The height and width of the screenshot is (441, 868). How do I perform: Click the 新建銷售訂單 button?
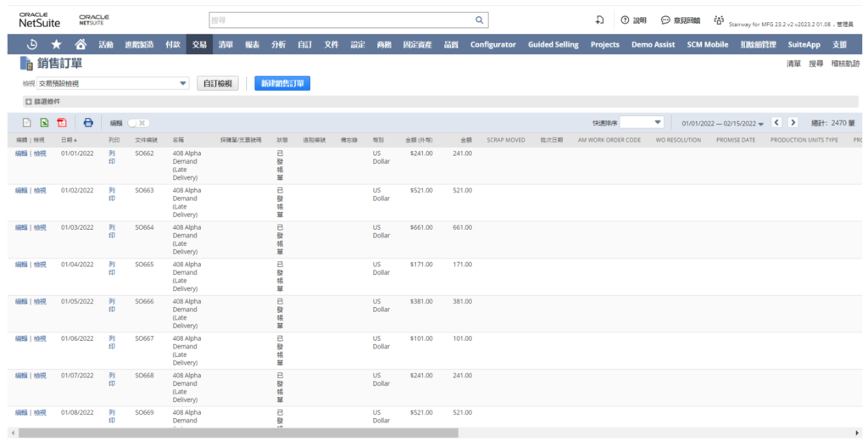[x=282, y=83]
